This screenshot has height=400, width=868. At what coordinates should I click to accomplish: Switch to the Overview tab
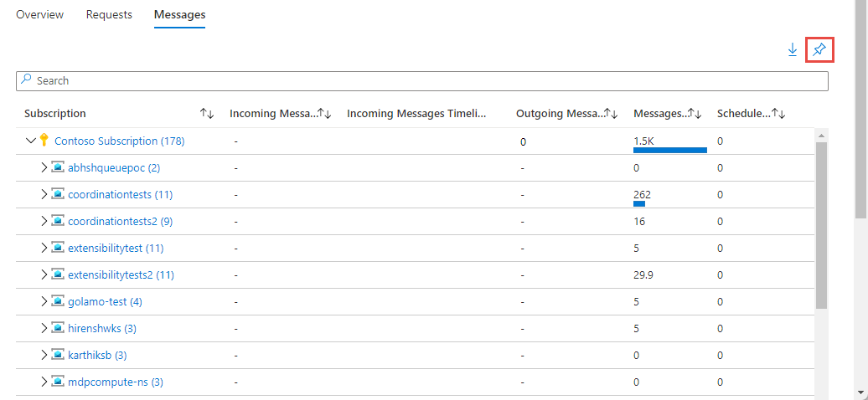39,15
